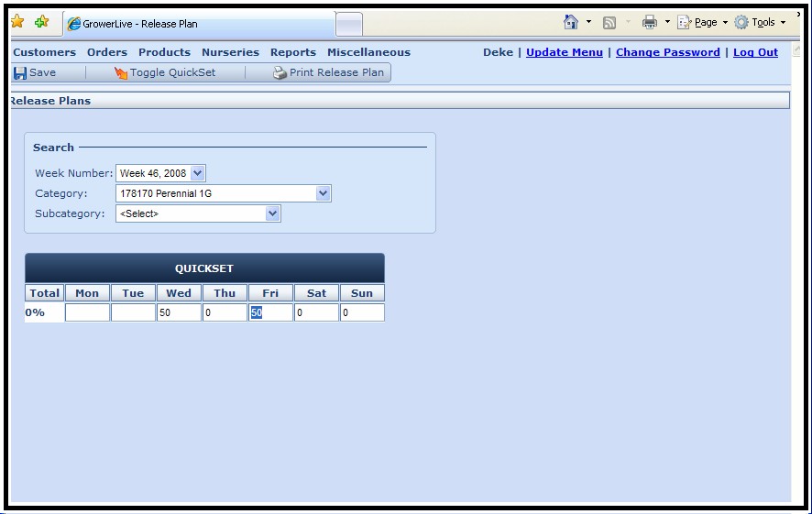The height and width of the screenshot is (514, 812).
Task: Expand the Category dropdown list
Action: 323,193
